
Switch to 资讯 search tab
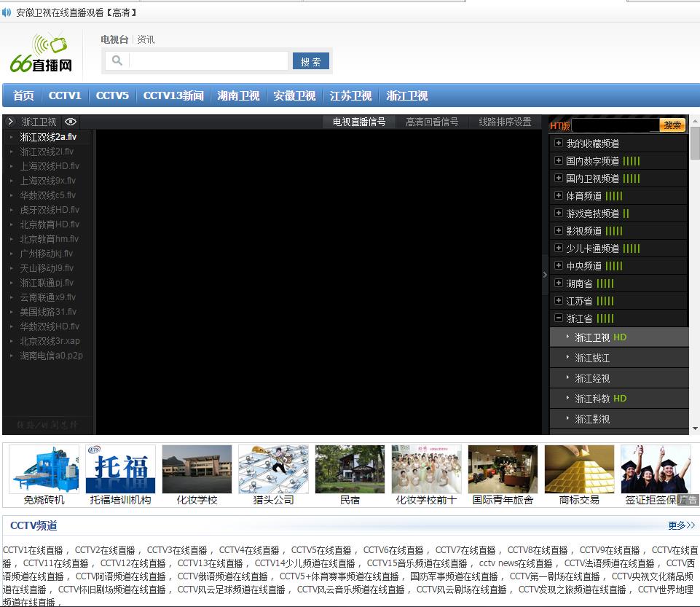point(146,39)
